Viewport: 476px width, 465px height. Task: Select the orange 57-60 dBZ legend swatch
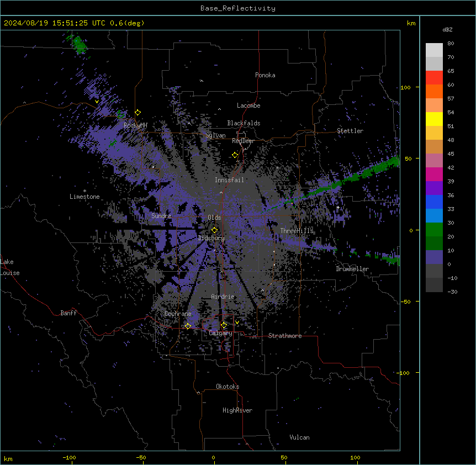(434, 91)
